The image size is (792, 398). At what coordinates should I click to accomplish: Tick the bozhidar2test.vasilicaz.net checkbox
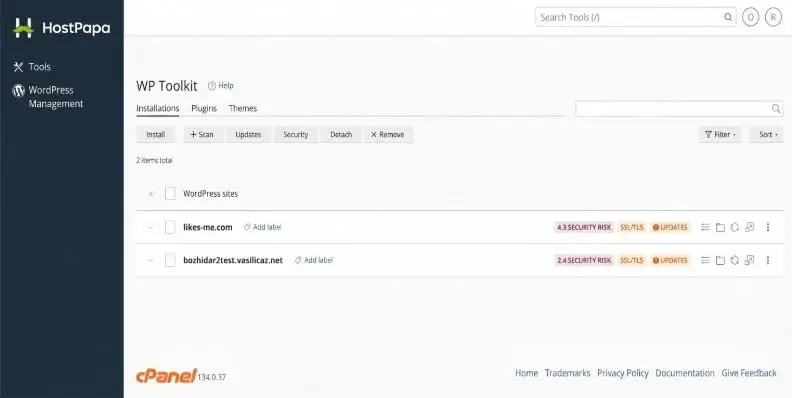pyautogui.click(x=170, y=261)
